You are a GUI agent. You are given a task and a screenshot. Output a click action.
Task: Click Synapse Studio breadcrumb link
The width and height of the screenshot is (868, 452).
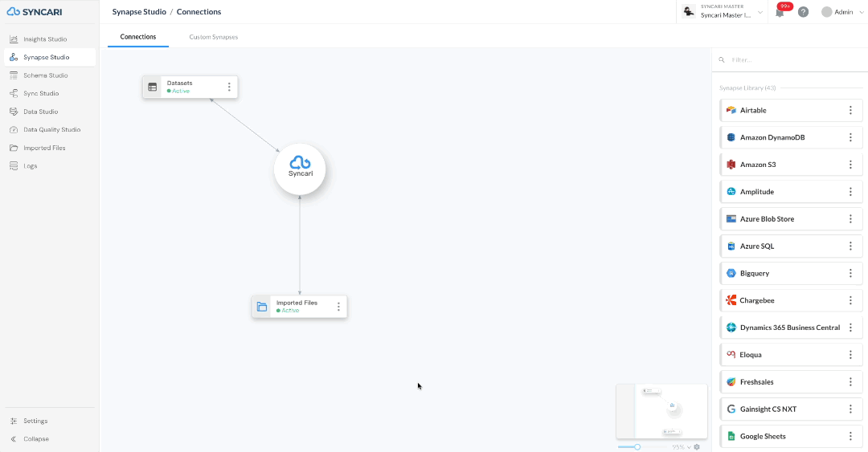pos(139,11)
